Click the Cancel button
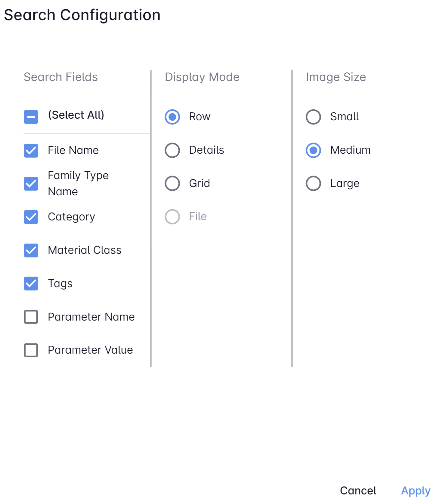This screenshot has height=504, width=436. point(358,490)
